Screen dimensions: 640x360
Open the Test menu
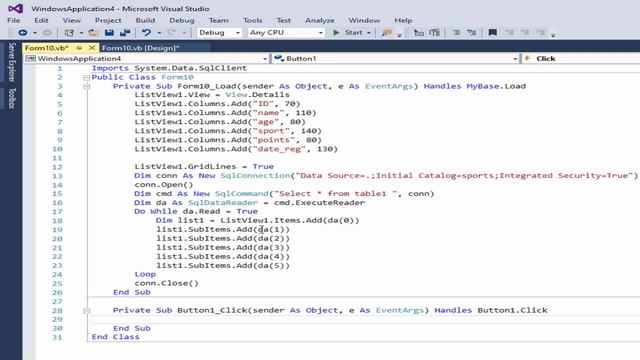(x=284, y=20)
